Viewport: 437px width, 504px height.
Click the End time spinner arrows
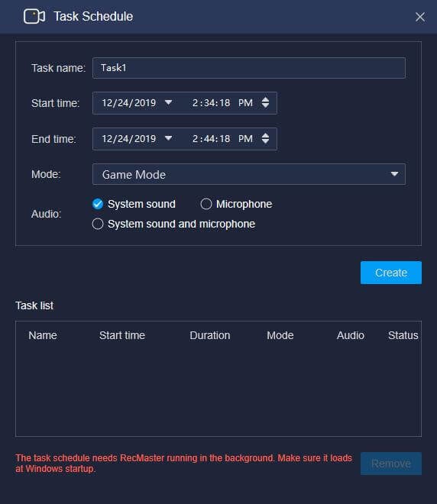(x=265, y=139)
